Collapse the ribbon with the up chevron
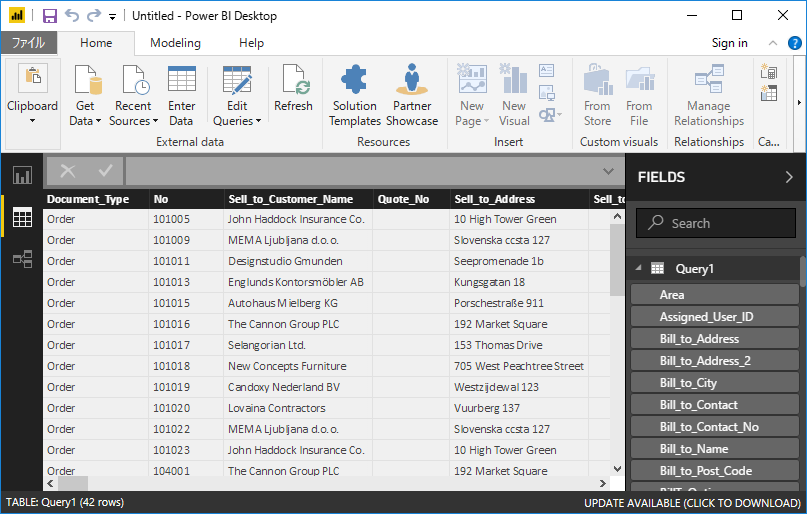The width and height of the screenshot is (807, 514). point(773,43)
